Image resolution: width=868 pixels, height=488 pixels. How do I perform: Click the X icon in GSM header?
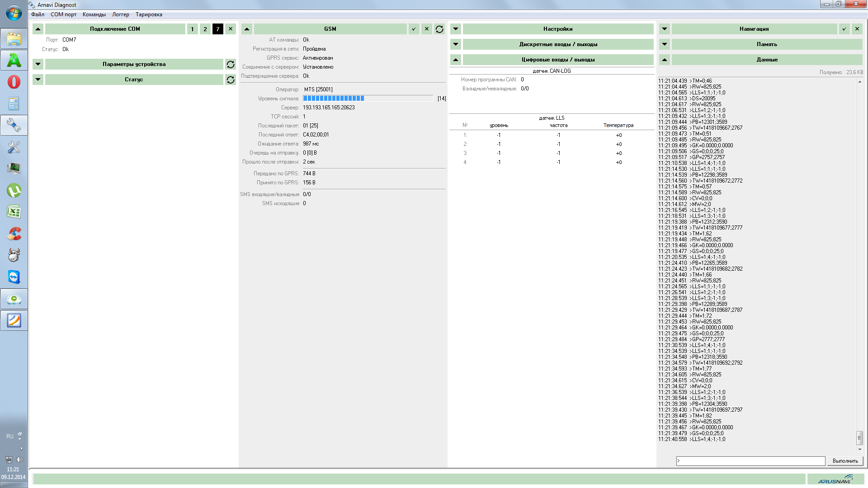[426, 29]
